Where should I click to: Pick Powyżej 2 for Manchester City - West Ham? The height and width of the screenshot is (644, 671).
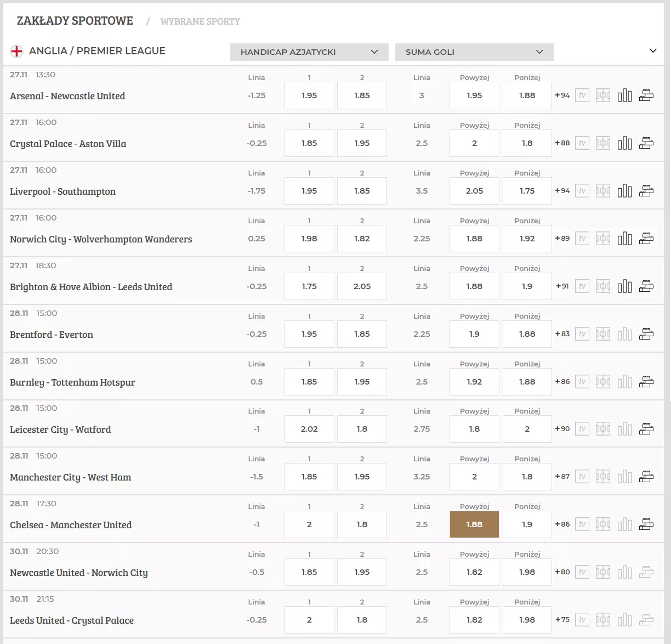[x=474, y=477]
